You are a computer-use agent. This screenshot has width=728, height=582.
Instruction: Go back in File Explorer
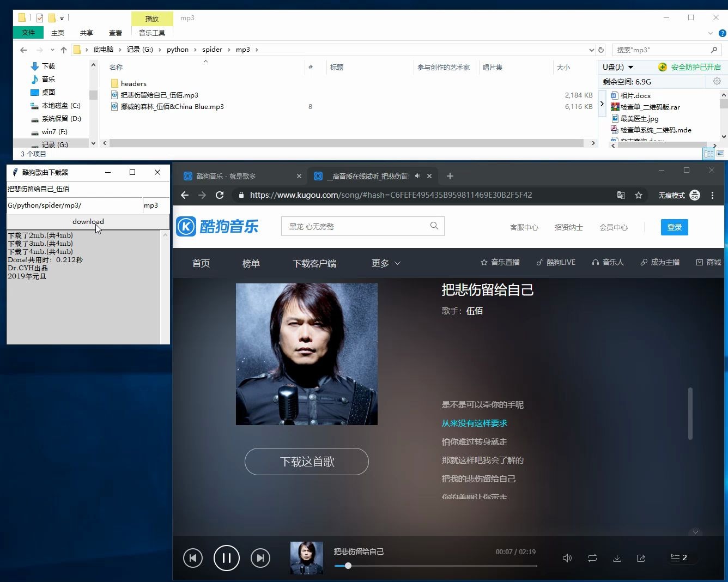[23, 50]
